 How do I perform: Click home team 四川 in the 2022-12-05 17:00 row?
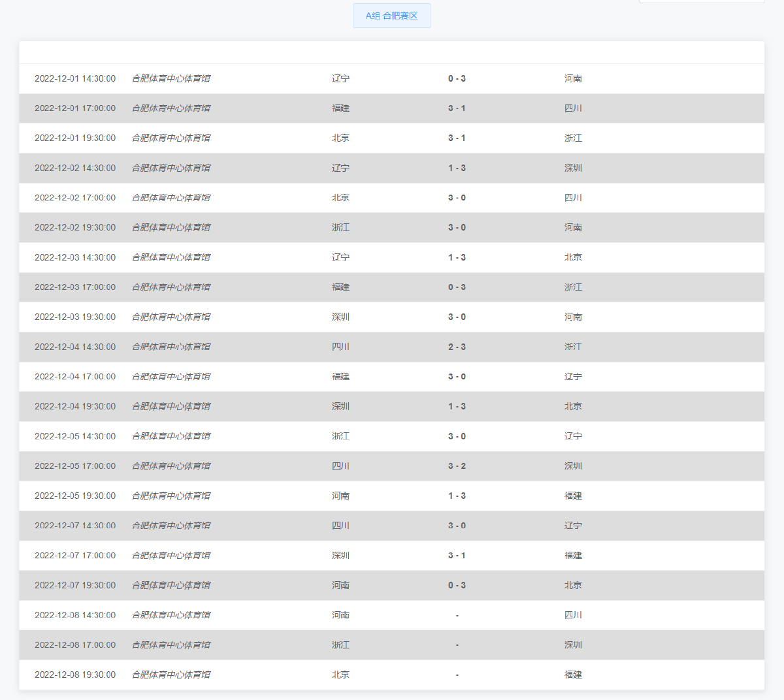[x=340, y=466]
